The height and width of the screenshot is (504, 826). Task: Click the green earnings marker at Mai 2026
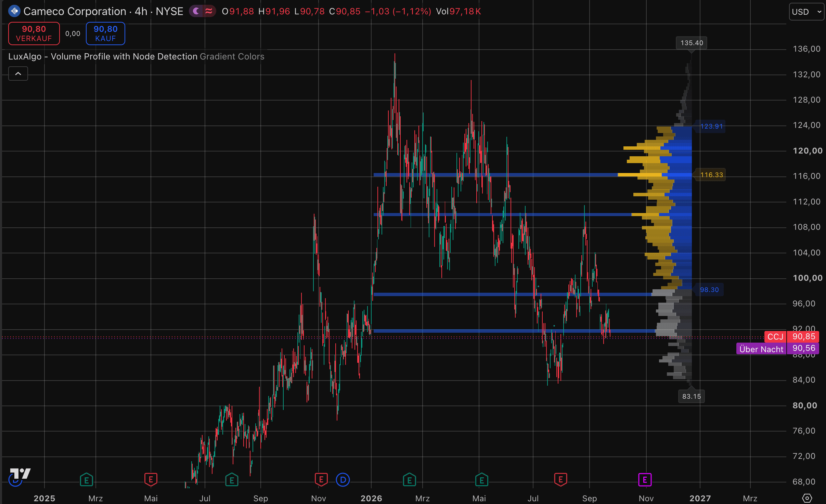coord(482,480)
